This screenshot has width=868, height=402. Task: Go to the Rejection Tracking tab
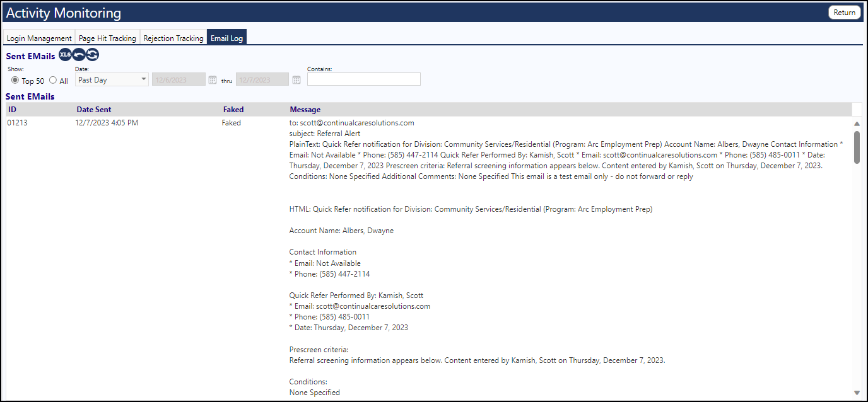tap(173, 38)
